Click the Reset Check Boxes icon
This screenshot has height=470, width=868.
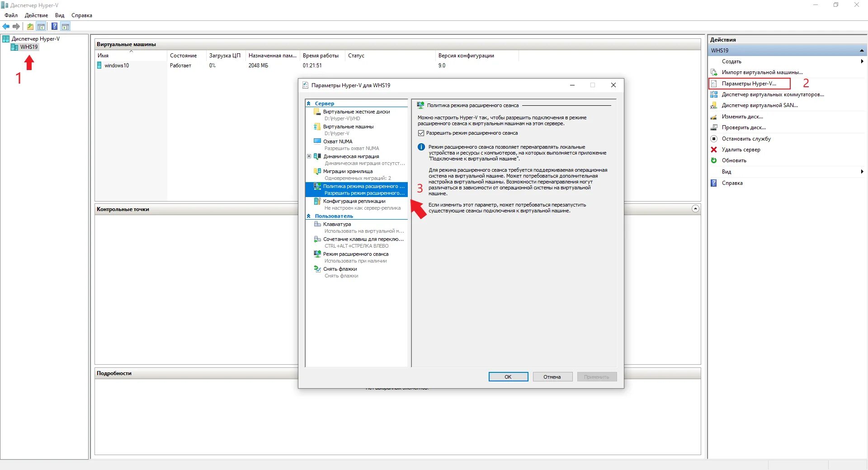point(317,269)
